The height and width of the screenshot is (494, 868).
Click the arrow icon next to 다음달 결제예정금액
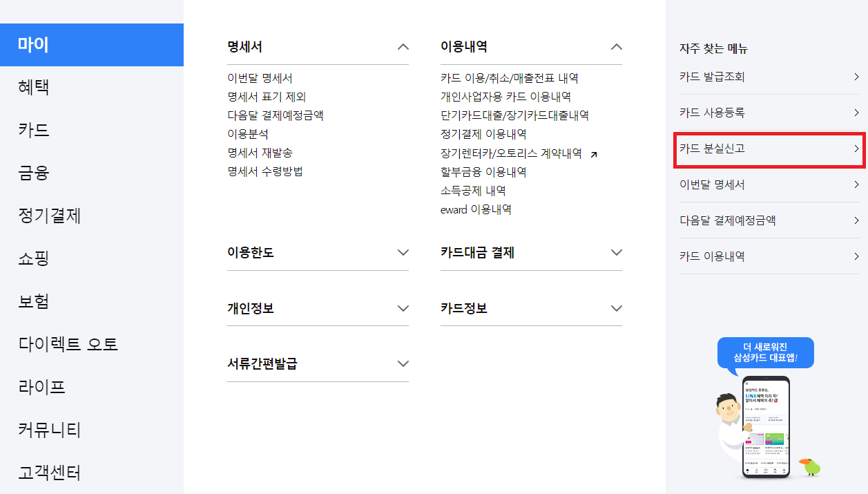[856, 220]
